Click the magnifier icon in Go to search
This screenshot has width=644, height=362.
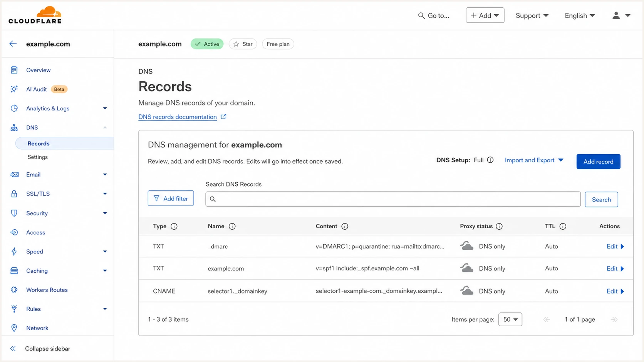(x=421, y=15)
